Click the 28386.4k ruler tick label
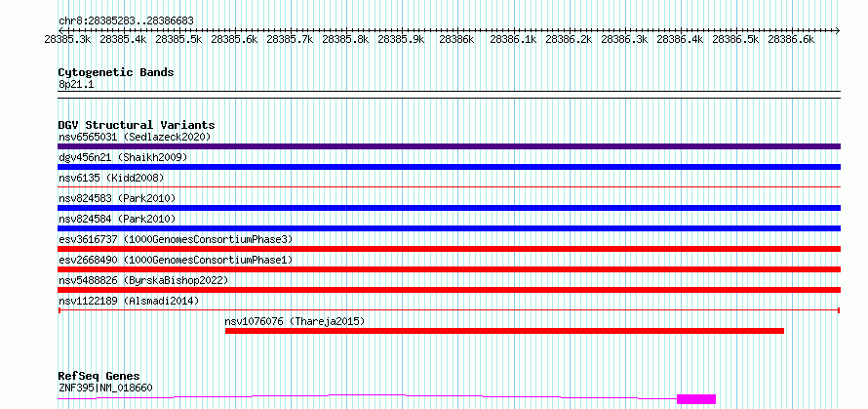 point(680,39)
